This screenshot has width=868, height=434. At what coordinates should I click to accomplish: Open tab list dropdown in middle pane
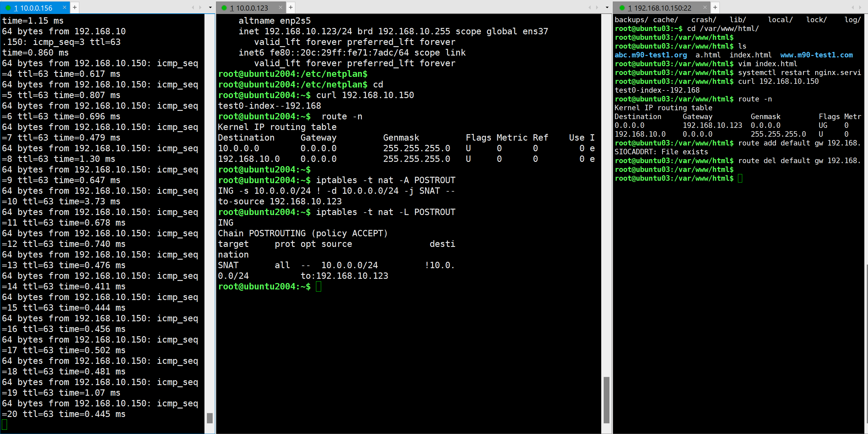[607, 7]
